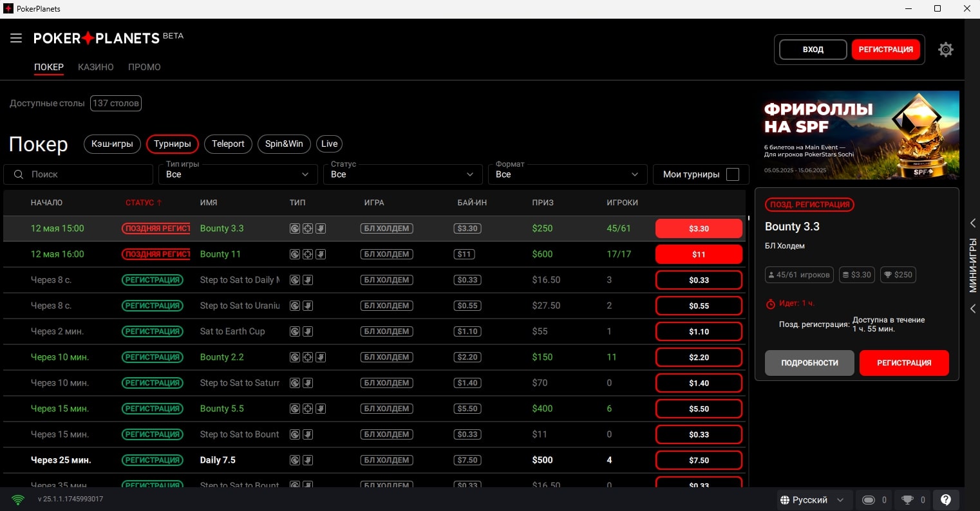Click the bounty target icon for Bounty 3.3

(308, 228)
